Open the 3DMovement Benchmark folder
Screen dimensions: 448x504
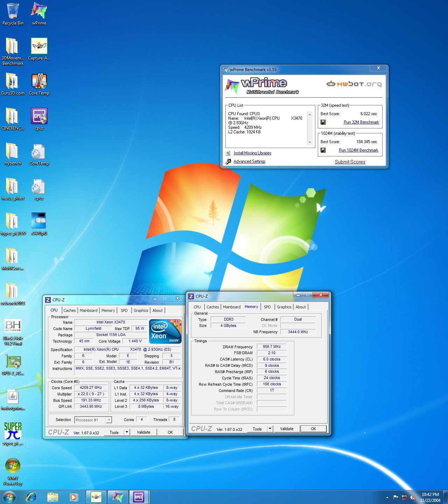point(13,51)
